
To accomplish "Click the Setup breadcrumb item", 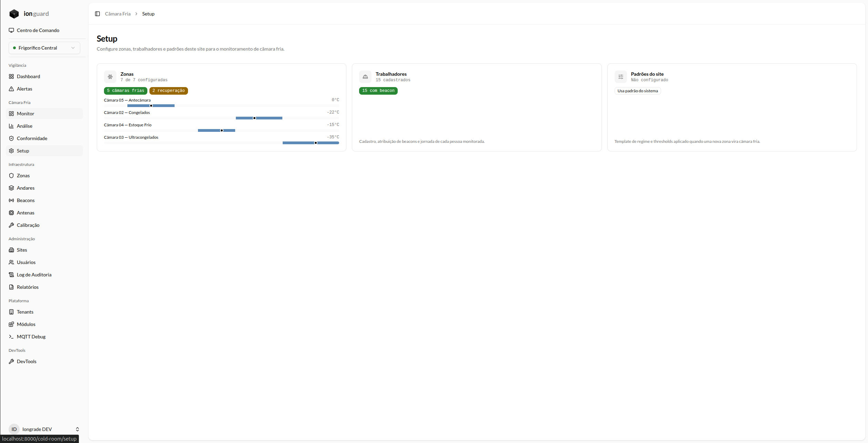I will (148, 14).
